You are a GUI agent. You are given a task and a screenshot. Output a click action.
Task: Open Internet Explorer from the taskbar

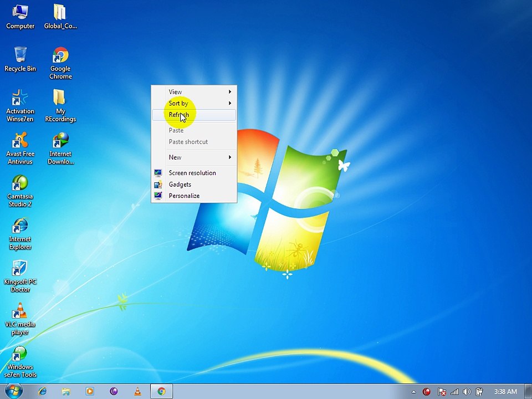point(42,392)
